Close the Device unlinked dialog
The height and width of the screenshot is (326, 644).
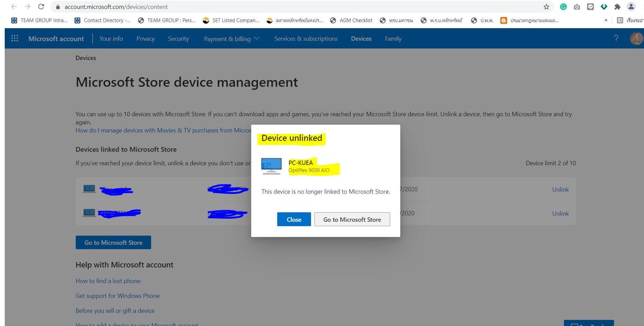click(x=294, y=219)
